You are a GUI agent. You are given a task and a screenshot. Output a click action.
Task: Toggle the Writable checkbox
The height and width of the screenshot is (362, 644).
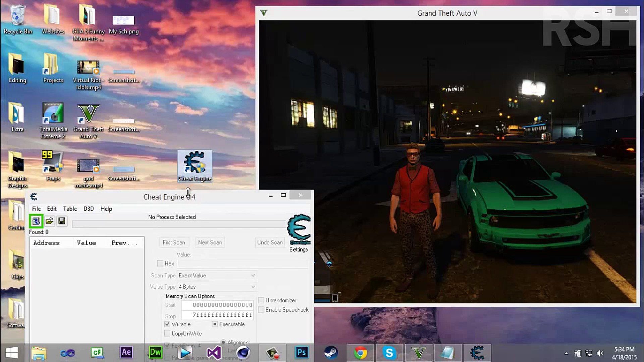(x=167, y=324)
